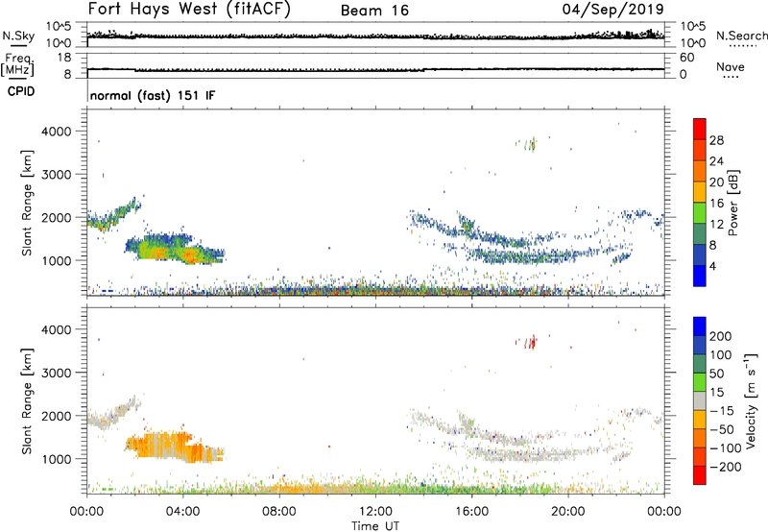Screen dimensions: 768x532
Task: Click the 'normal (fast) 151 IF' text
Action: [153, 95]
